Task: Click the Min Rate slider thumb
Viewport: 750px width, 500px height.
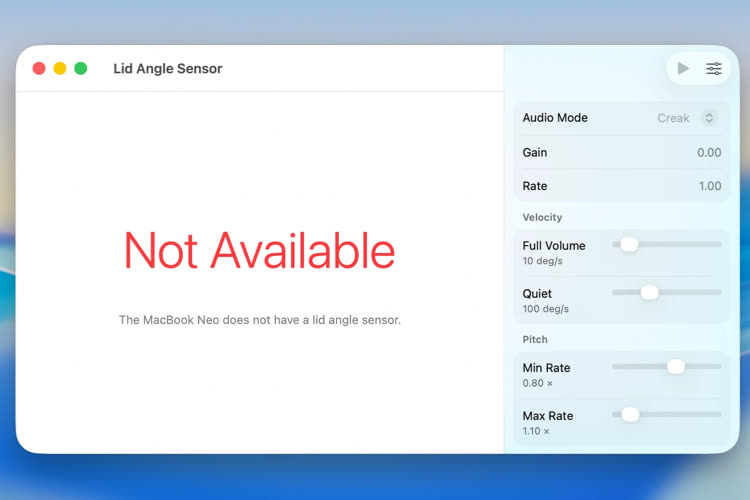Action: [x=676, y=367]
